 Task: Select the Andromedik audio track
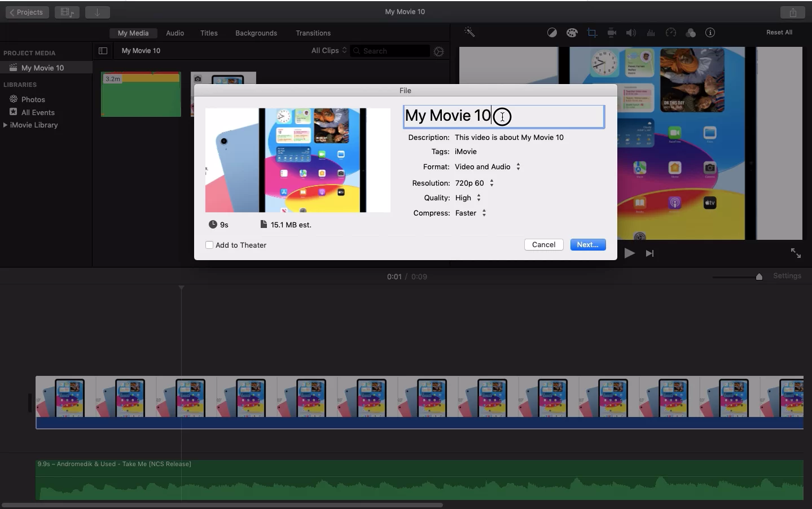pos(420,480)
